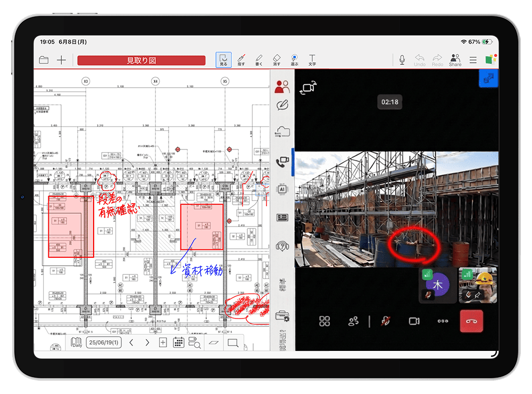Image resolution: width=532 pixels, height=394 pixels.
Task: Click the rectangle zoom area icon
Action: click(233, 343)
